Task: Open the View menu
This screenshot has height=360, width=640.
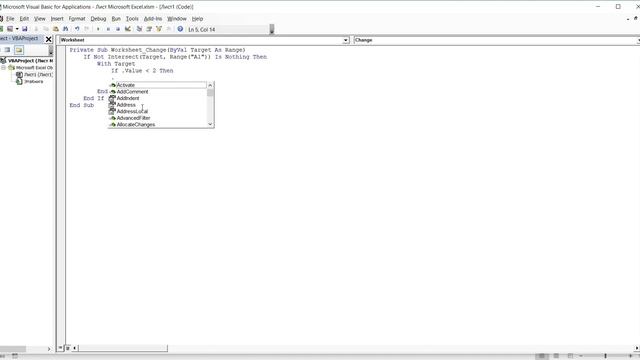Action: 40,19
